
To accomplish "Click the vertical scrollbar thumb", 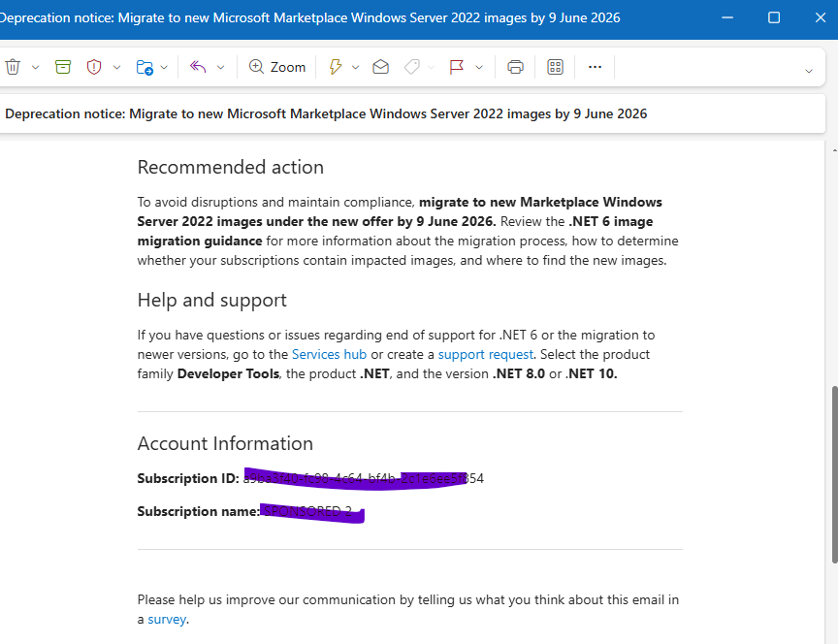I will [x=834, y=474].
